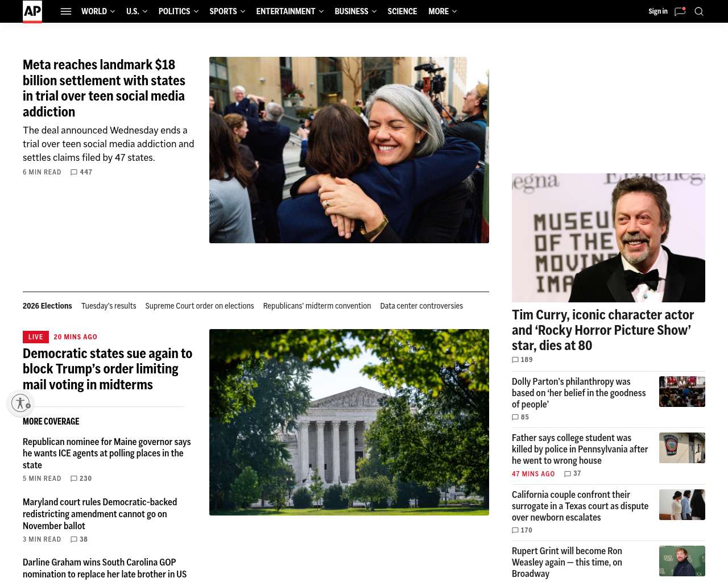Open California couple surrogate dispute story

tap(580, 506)
